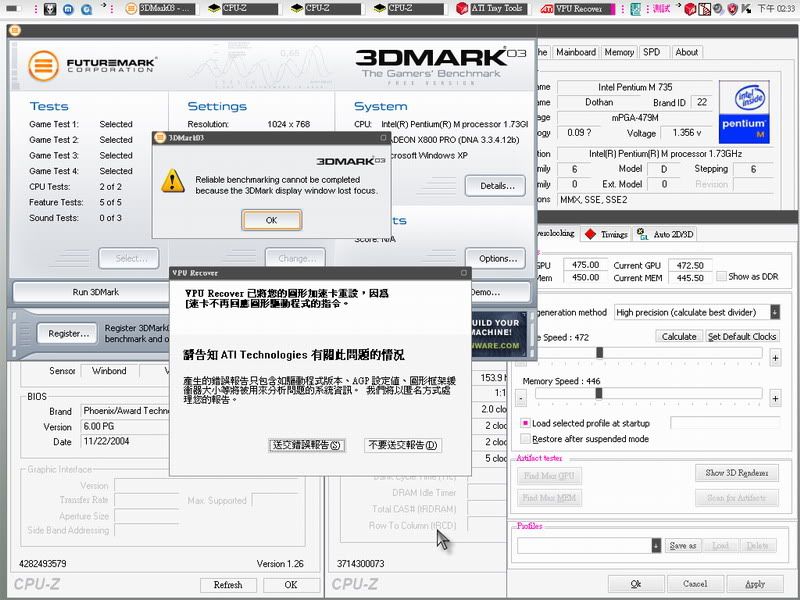Click Show 3D Renderer button
This screenshot has height=600, width=800.
point(737,473)
